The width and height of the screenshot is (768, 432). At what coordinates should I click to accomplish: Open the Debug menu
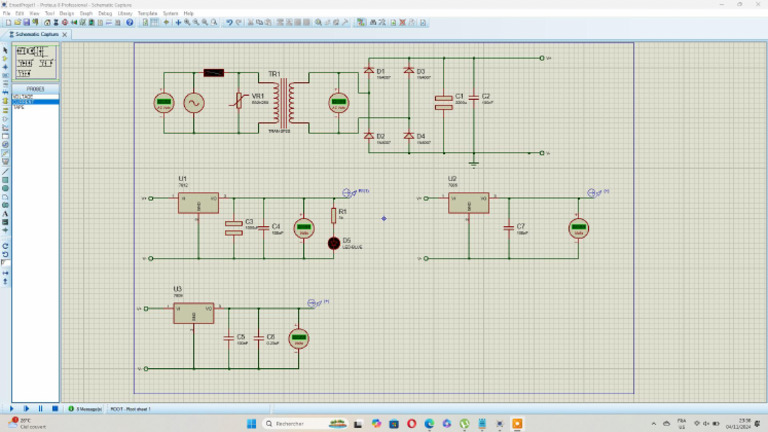coord(105,13)
